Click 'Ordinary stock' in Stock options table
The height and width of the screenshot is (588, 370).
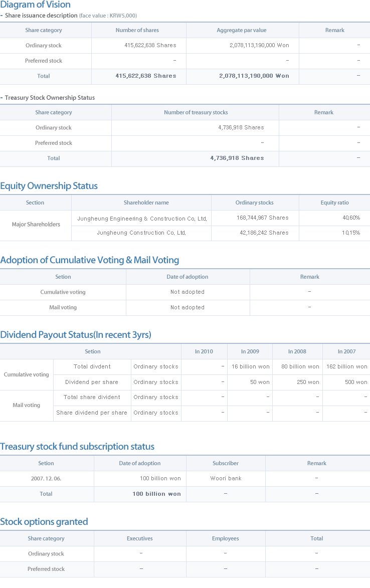tap(46, 553)
